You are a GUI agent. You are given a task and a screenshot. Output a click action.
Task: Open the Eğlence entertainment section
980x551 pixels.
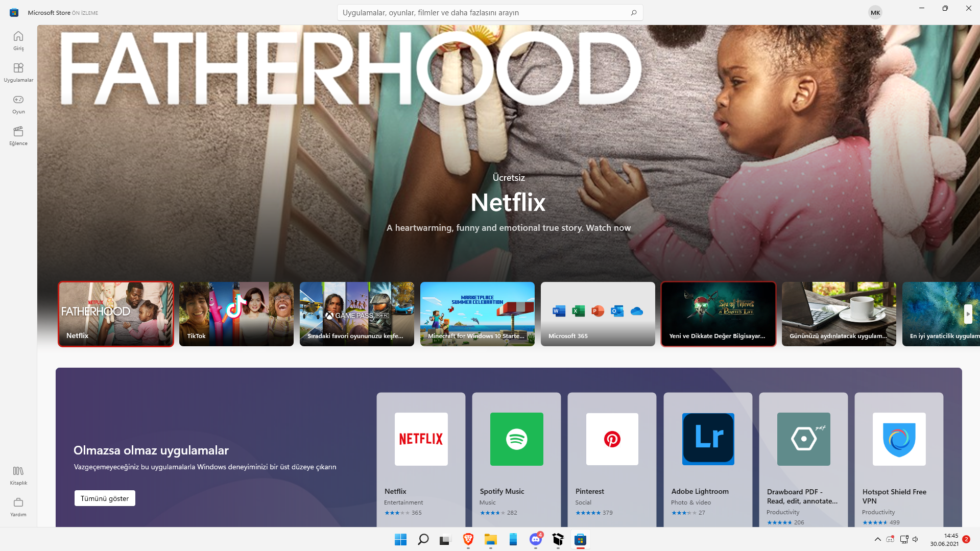coord(18,136)
